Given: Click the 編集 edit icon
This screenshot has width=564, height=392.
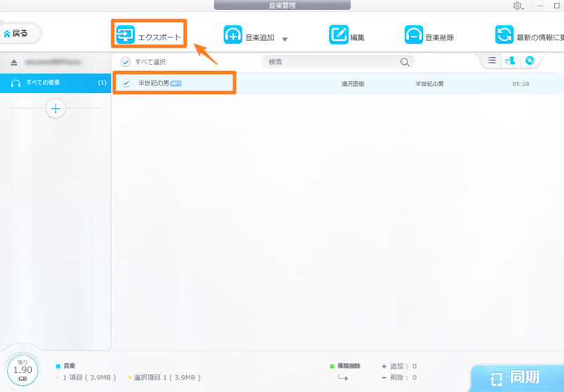Looking at the screenshot, I should coord(339,35).
